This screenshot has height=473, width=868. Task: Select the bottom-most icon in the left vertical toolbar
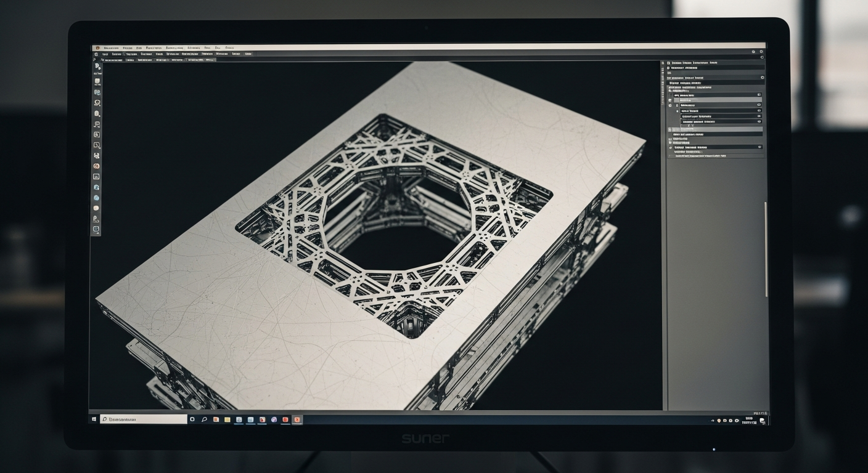tap(97, 229)
